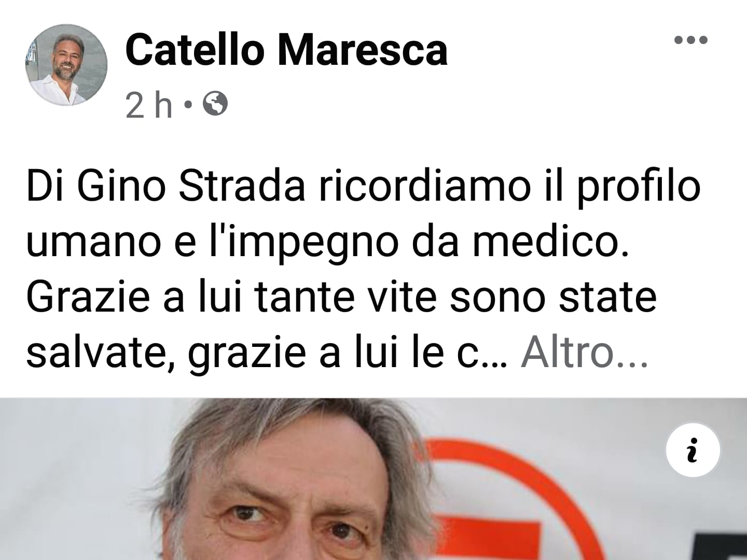Open the three-dot post options menu
The image size is (747, 560).
pos(690,40)
